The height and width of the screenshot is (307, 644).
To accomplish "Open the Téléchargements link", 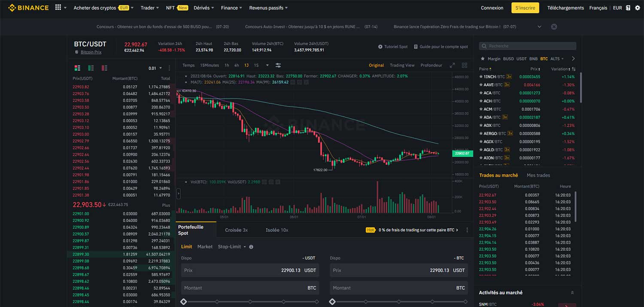I will pyautogui.click(x=565, y=8).
